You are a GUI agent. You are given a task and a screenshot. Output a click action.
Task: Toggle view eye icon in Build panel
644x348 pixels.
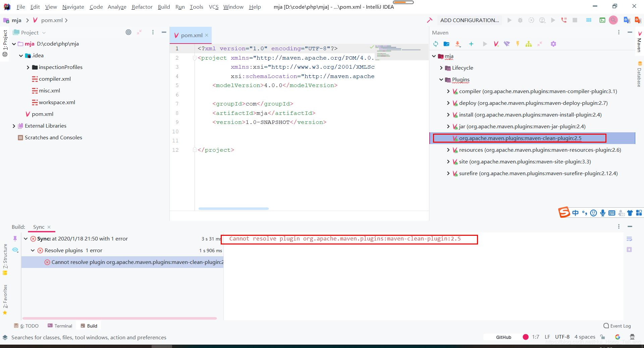point(15,250)
